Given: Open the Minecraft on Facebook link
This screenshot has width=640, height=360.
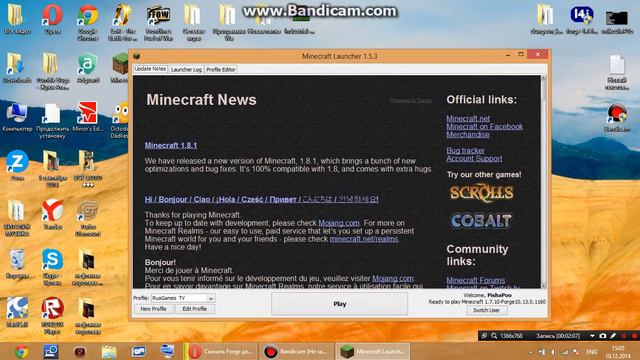Looking at the screenshot, I should (x=484, y=127).
